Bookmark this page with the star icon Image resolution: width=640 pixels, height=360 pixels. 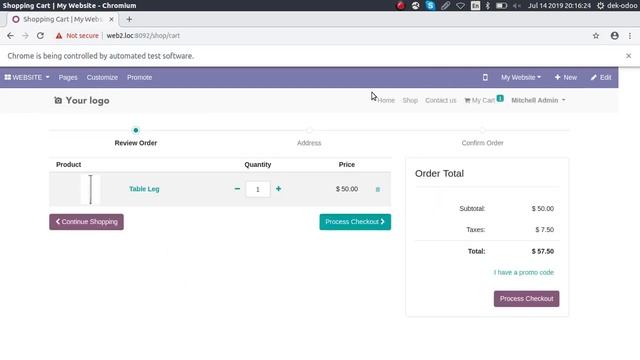[x=596, y=36]
